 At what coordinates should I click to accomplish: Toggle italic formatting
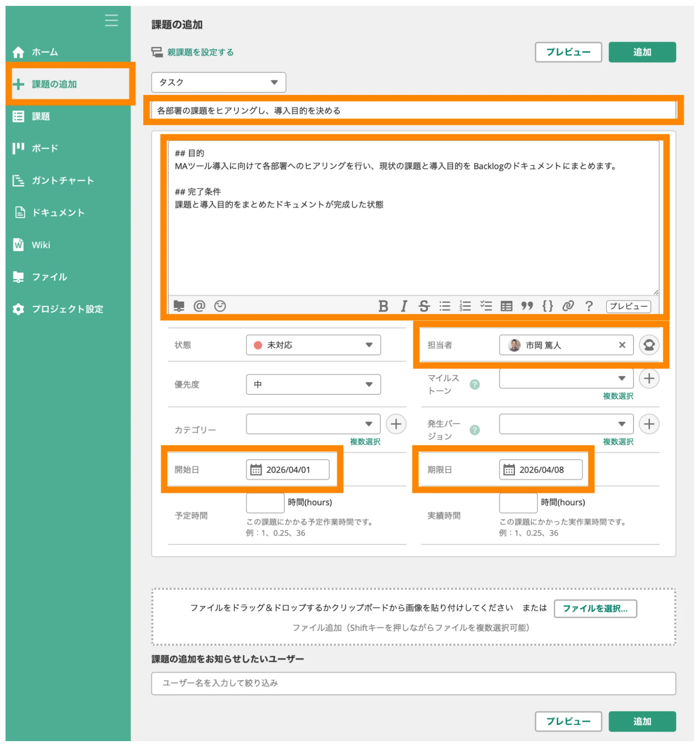[x=404, y=306]
